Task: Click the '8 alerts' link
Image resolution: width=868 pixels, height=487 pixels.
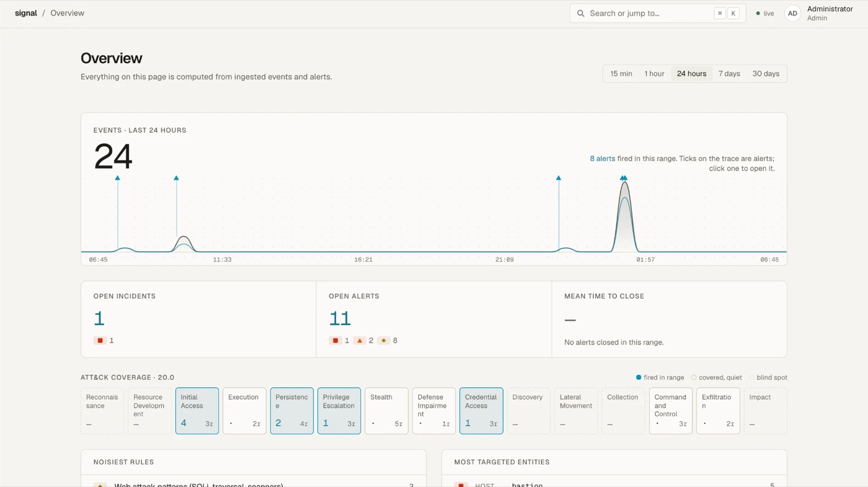Action: tap(602, 159)
